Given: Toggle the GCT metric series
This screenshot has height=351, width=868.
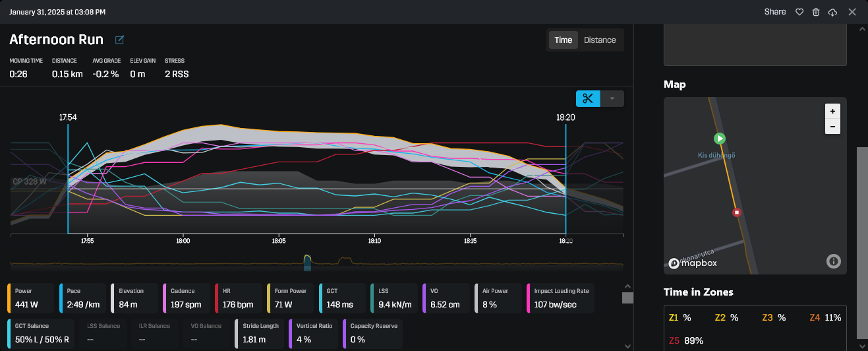Looking at the screenshot, I should (342, 298).
